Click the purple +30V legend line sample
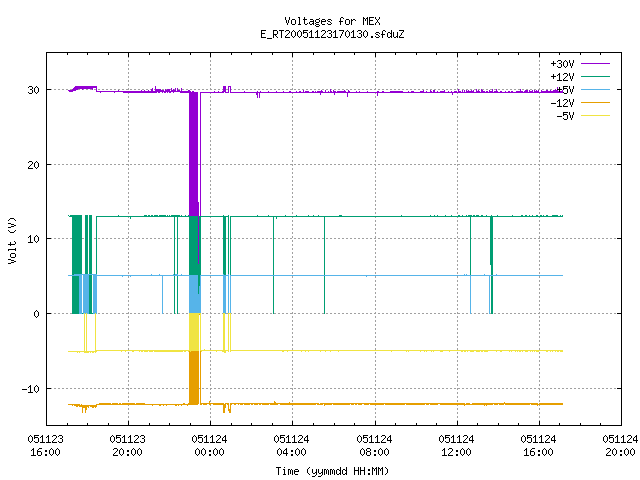640x480 pixels. click(x=595, y=64)
